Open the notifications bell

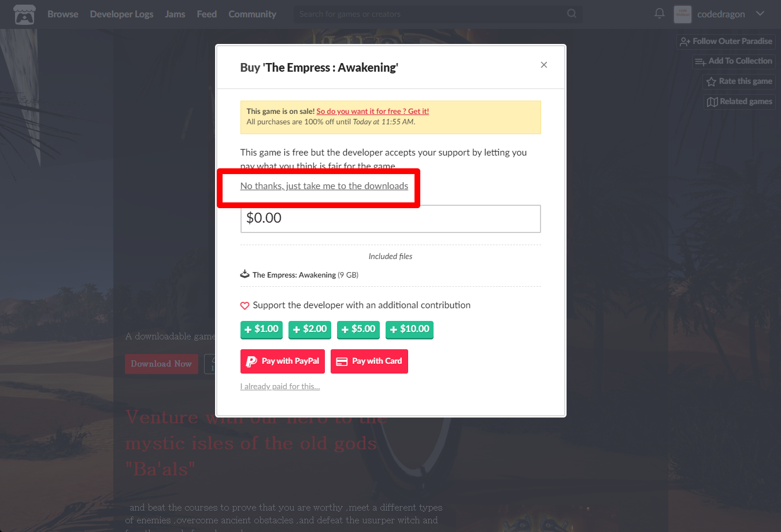pyautogui.click(x=660, y=13)
